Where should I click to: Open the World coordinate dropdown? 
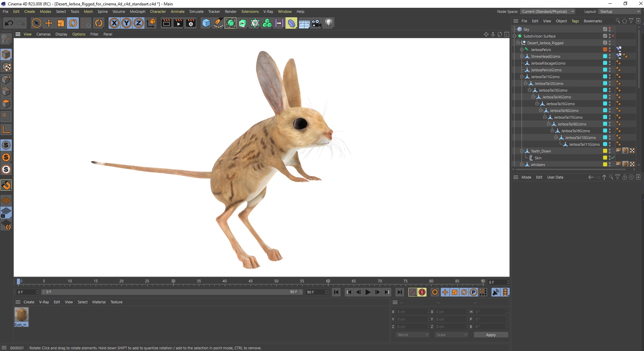pos(413,335)
